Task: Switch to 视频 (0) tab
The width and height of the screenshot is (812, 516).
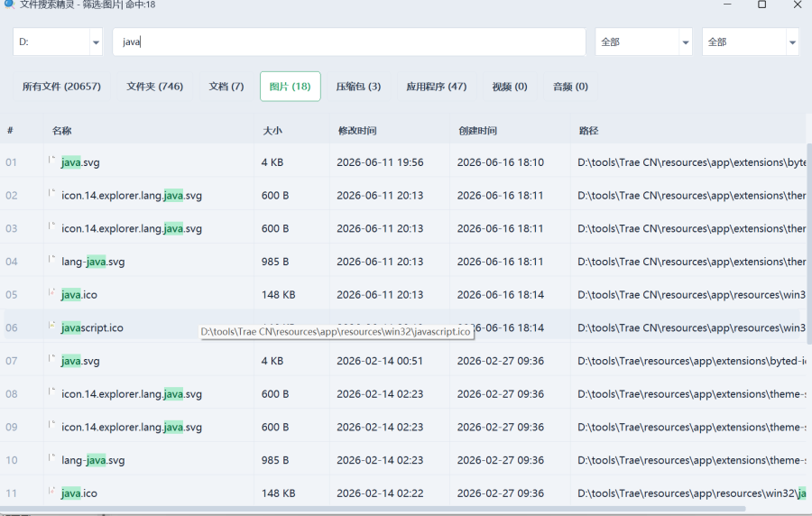Action: click(510, 87)
